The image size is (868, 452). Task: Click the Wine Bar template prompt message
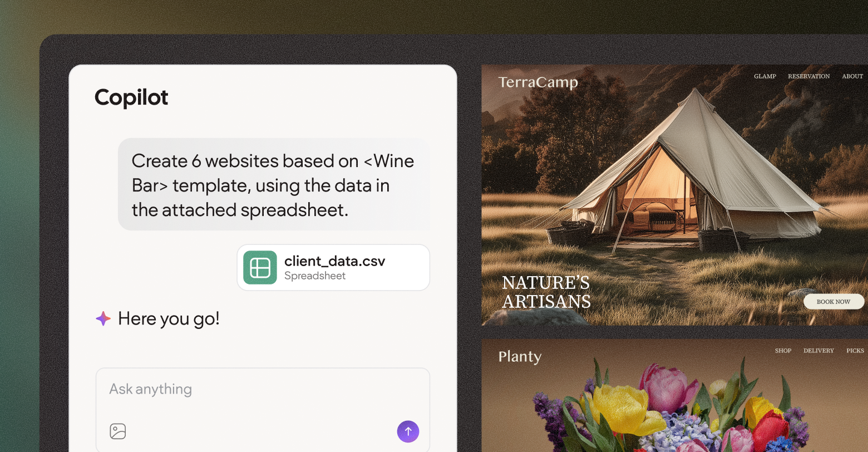(x=274, y=185)
